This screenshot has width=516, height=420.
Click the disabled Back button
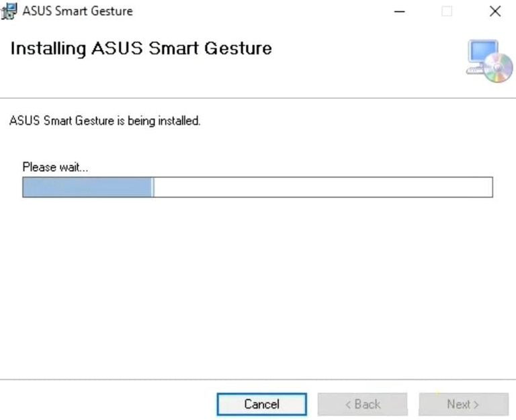click(x=362, y=404)
